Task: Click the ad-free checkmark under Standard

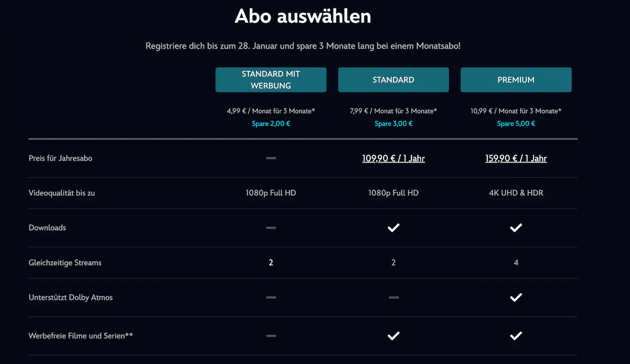Action: [x=393, y=335]
